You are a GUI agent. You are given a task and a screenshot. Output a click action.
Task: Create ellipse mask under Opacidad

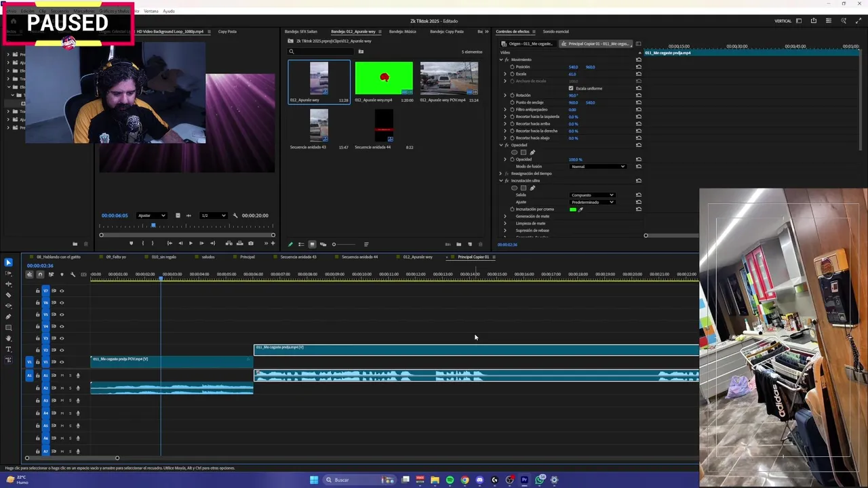[514, 152]
